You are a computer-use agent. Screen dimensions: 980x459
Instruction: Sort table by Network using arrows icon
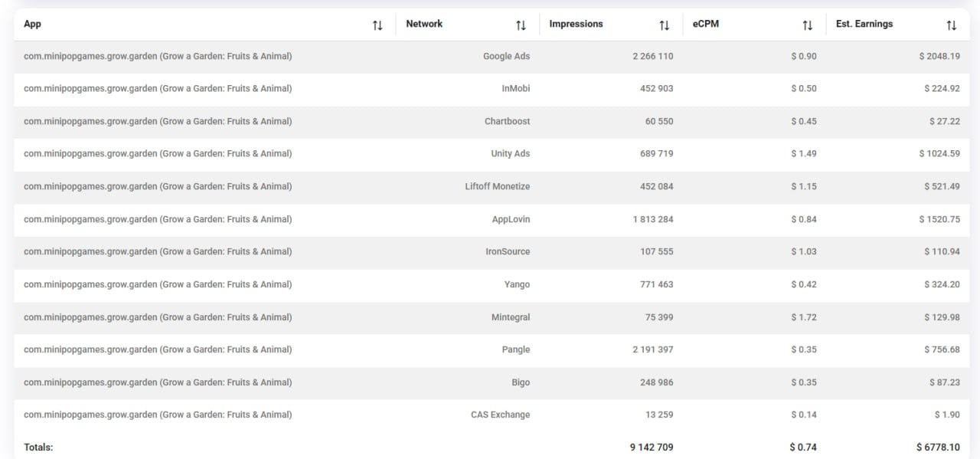[521, 25]
